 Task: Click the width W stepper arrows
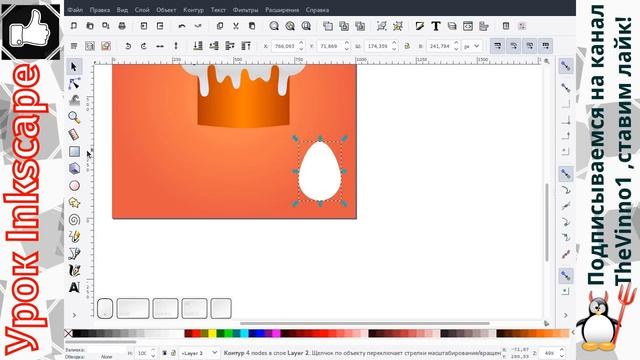pyautogui.click(x=394, y=46)
